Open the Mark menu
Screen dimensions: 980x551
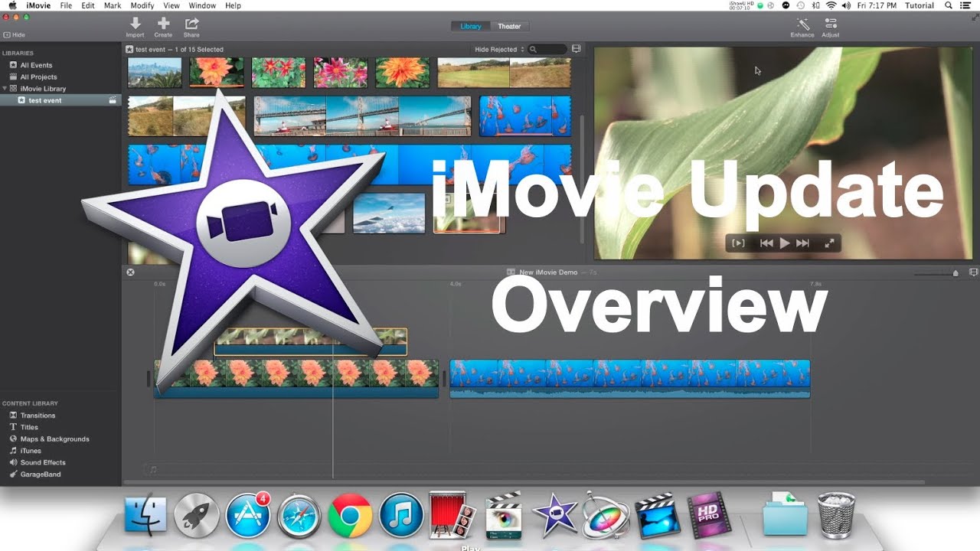113,5
